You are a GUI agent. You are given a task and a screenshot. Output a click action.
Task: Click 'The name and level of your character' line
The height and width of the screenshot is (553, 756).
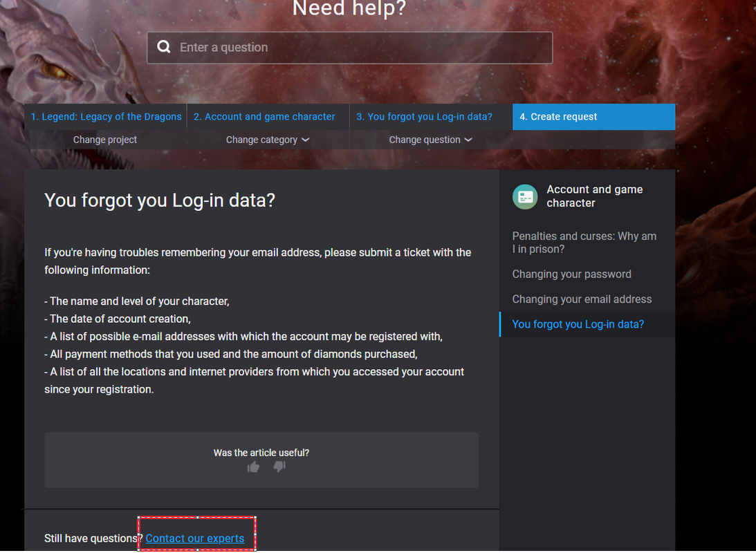[x=137, y=301]
